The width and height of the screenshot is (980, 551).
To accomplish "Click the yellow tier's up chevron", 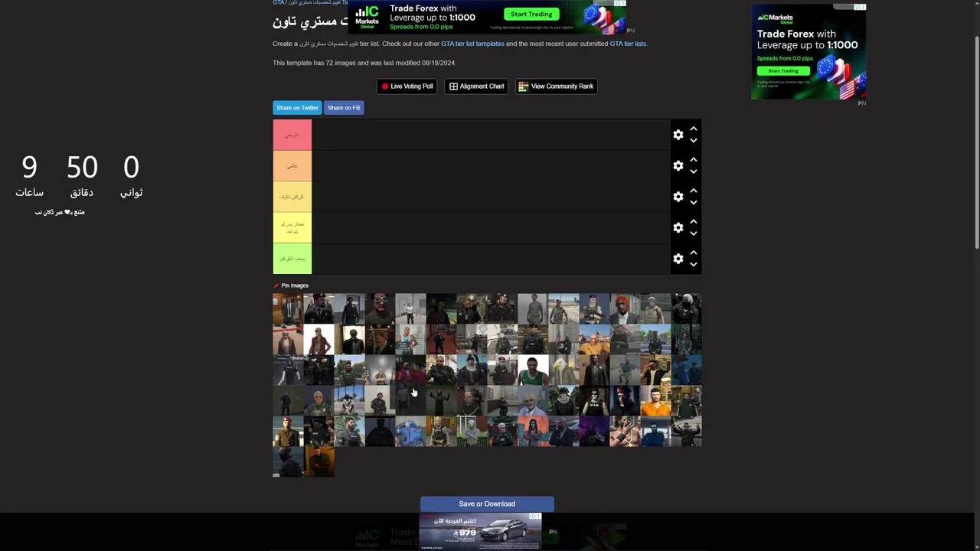I will [693, 221].
